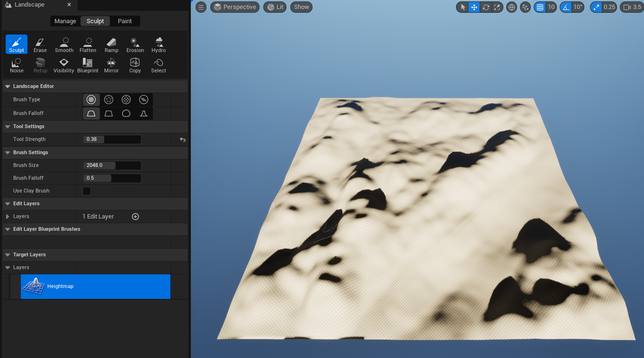The image size is (644, 358).
Task: Select the Visibility tool
Action: [x=64, y=65]
